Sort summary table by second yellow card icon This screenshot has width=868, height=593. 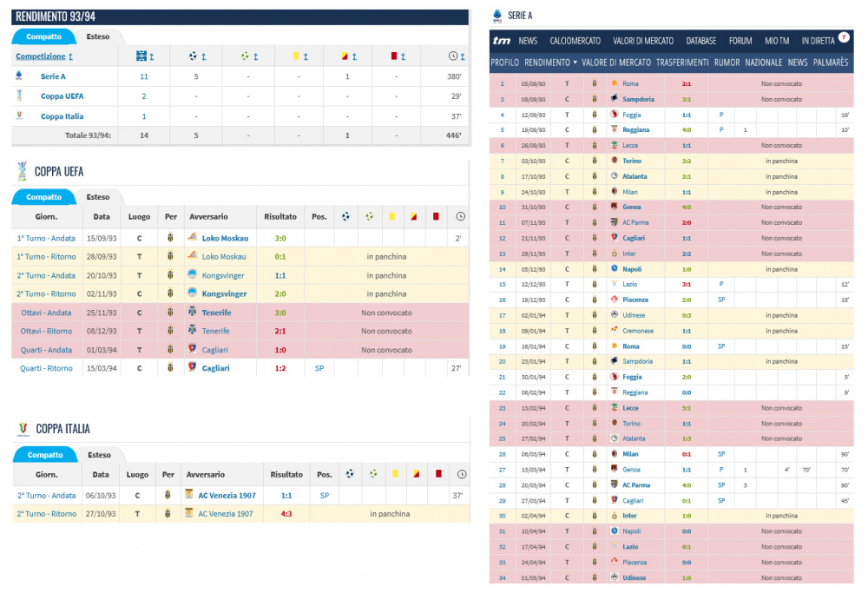tap(348, 56)
